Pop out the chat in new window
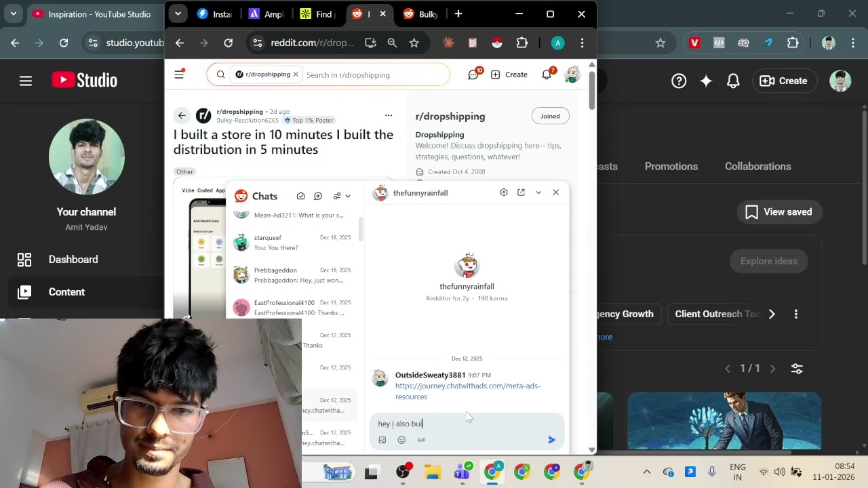Image resolution: width=868 pixels, height=488 pixels. click(521, 192)
